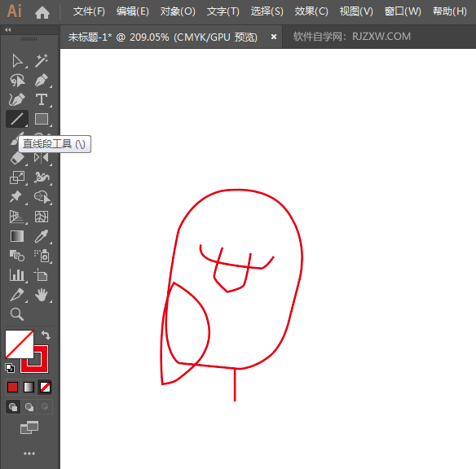Viewport: 476px width, 469px height.
Task: Open the 文字(T) menu
Action: (x=223, y=11)
